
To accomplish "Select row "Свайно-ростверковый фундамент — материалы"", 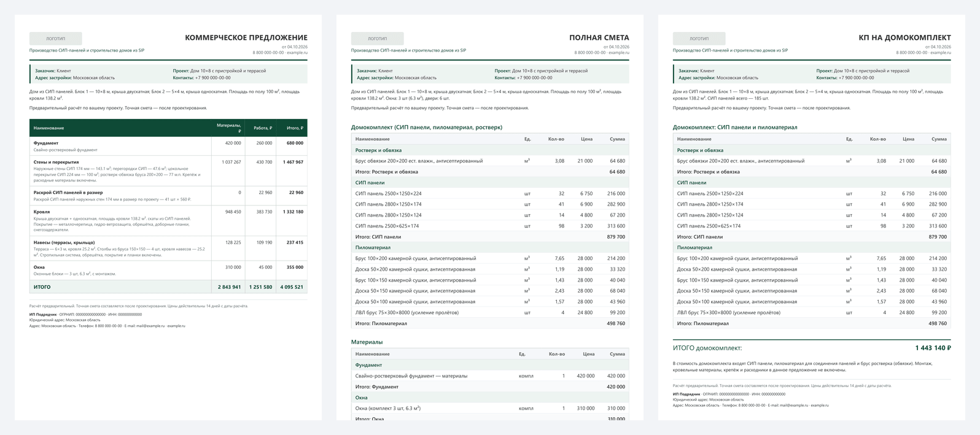I will (490, 376).
